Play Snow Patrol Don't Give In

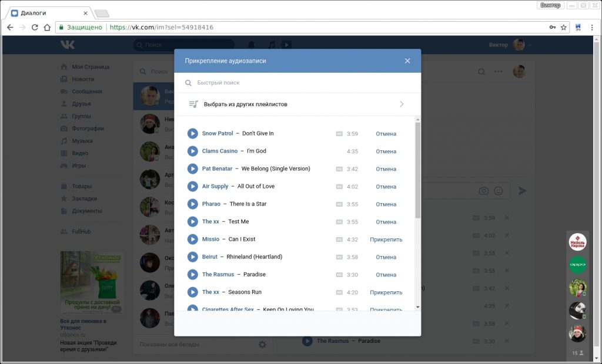coord(192,133)
